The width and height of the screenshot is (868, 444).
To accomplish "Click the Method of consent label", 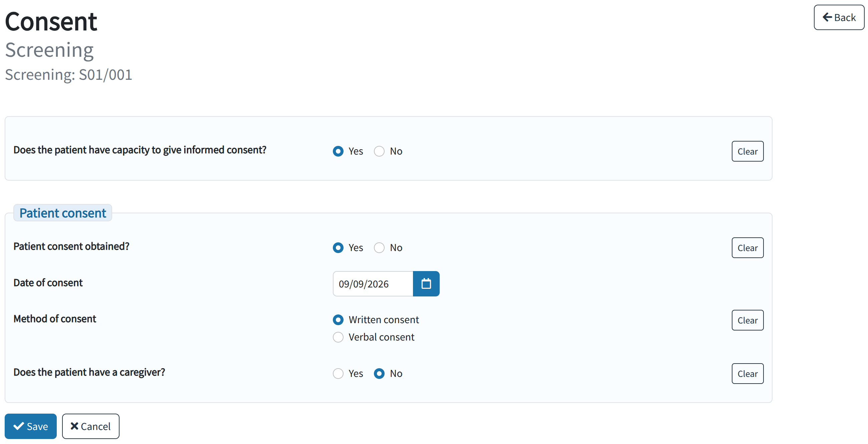I will pyautogui.click(x=55, y=319).
